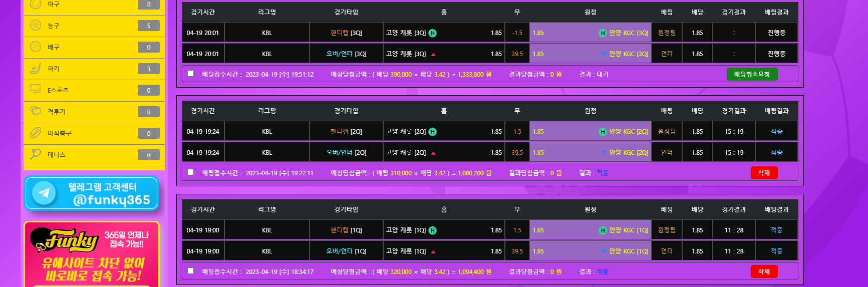This screenshot has height=287, width=868.
Task: Check the box for the 19:22:11 bet
Action: coord(191,172)
